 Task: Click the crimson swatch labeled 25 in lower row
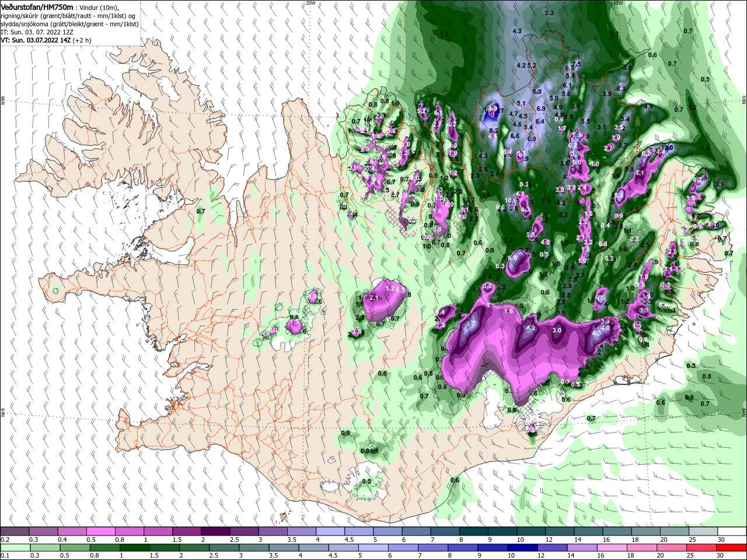coord(701,548)
